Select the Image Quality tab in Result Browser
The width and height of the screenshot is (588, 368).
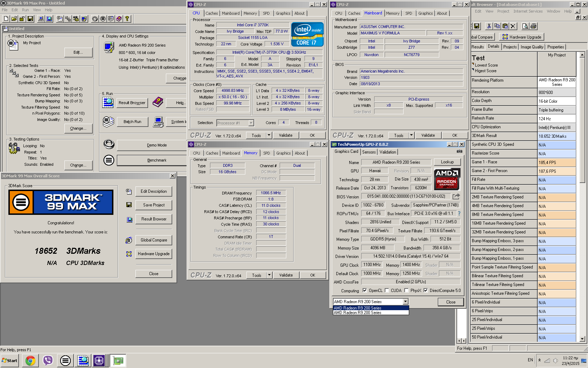[532, 47]
